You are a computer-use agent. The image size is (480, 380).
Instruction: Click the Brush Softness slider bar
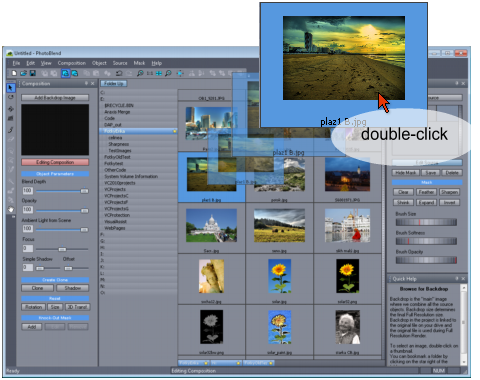[x=426, y=241]
